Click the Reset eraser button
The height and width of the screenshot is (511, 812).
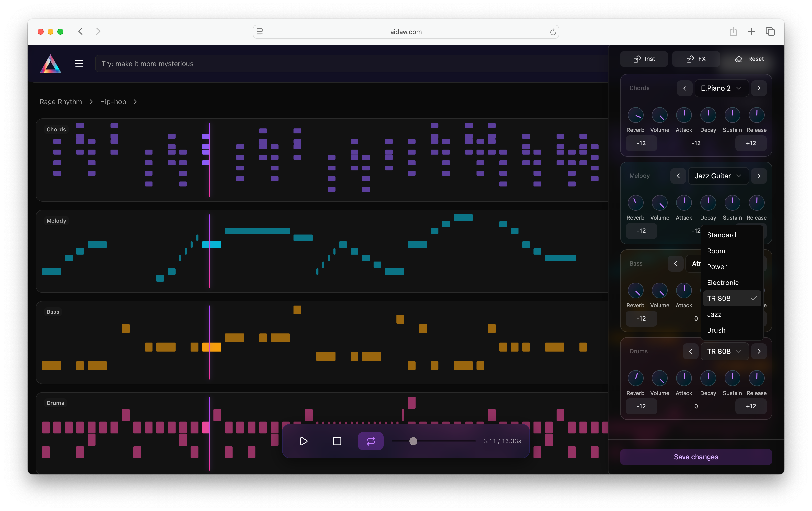(x=749, y=59)
